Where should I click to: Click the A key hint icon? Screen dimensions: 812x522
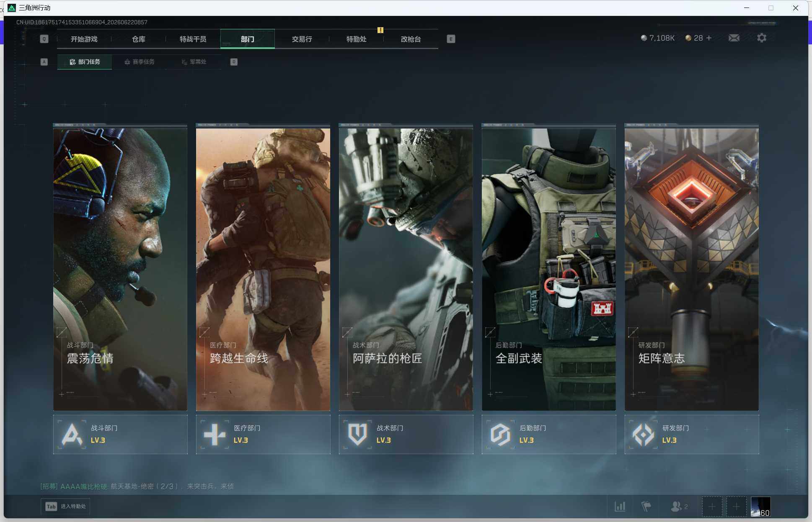point(44,62)
